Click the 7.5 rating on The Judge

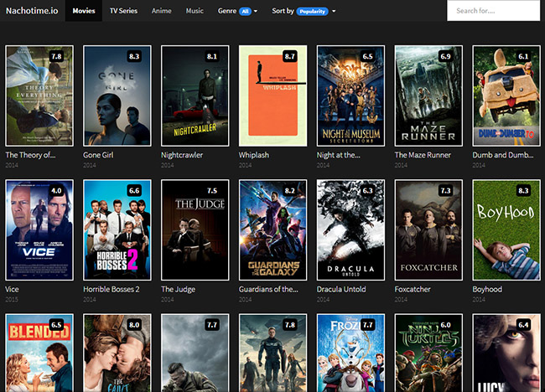coord(212,191)
